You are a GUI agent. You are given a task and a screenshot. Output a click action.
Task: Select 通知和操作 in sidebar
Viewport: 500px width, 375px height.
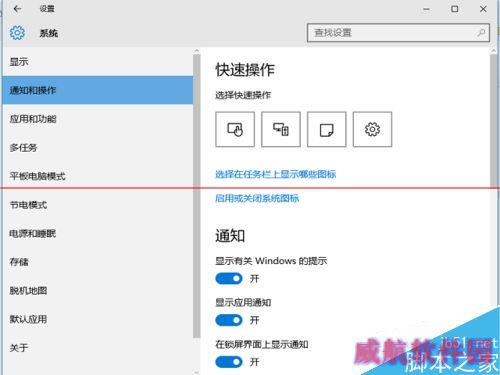97,90
